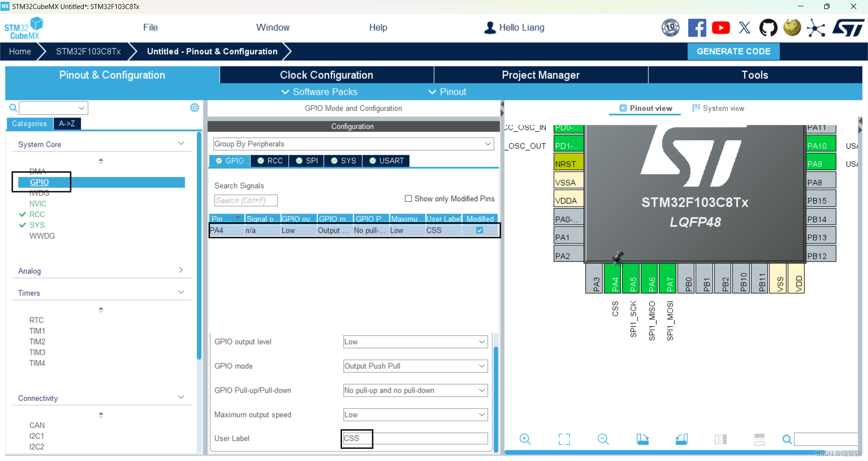Screen dimensions: 868x461
Task: Open the Window menu
Action: (x=273, y=28)
